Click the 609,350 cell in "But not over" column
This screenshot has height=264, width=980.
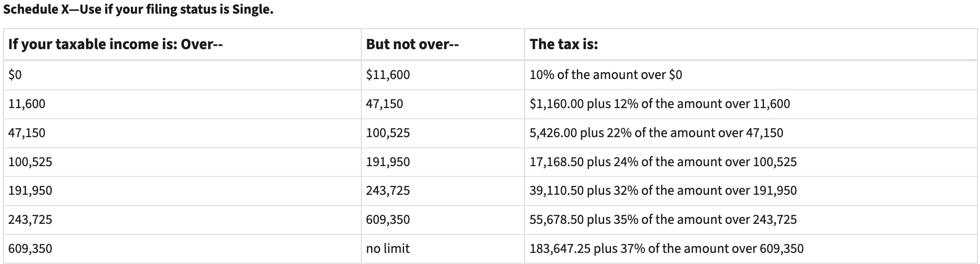click(x=388, y=220)
